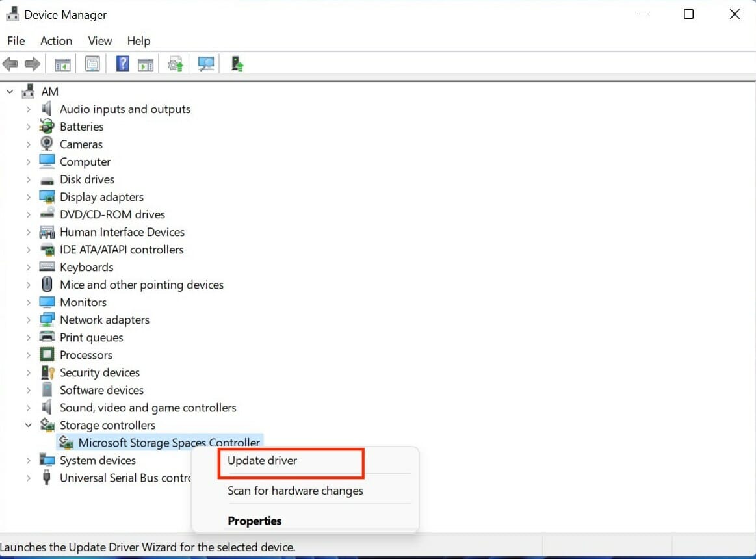
Task: Select Scan for hardware changes in context menu
Action: point(294,491)
